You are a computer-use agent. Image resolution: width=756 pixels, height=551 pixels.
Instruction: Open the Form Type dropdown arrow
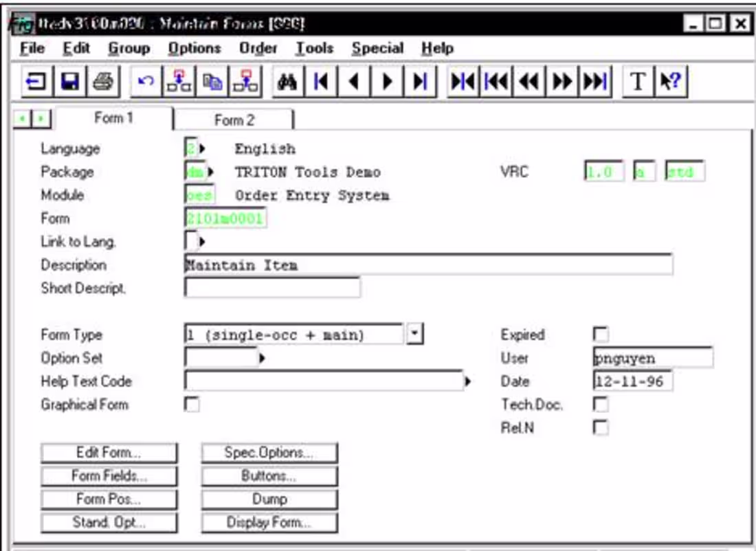tap(414, 334)
